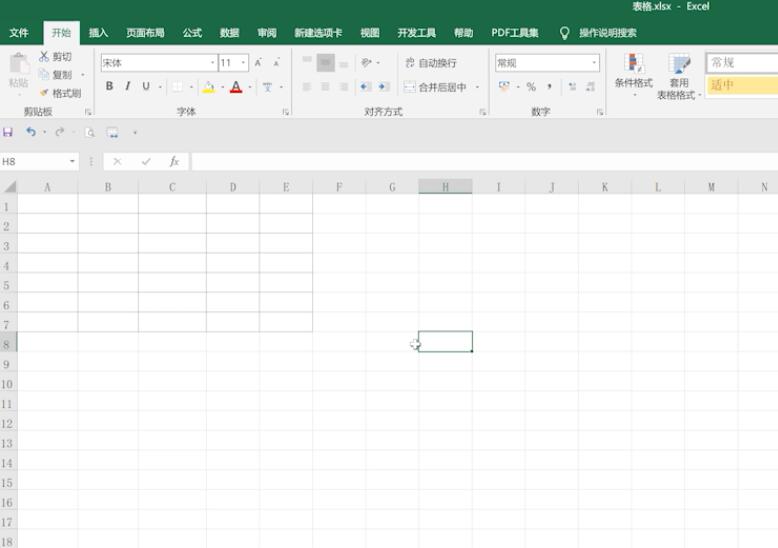The width and height of the screenshot is (778, 548).
Task: Apply the red font color A
Action: point(236,87)
